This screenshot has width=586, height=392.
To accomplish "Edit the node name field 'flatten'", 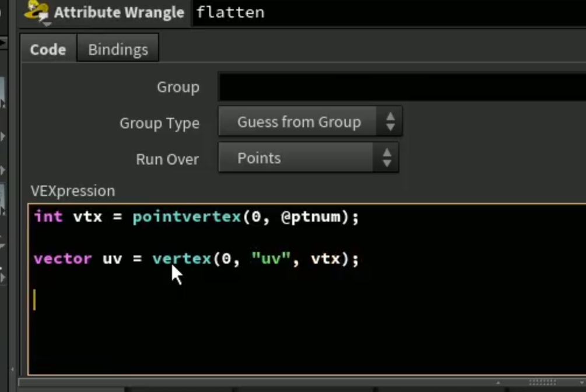I will (389, 13).
